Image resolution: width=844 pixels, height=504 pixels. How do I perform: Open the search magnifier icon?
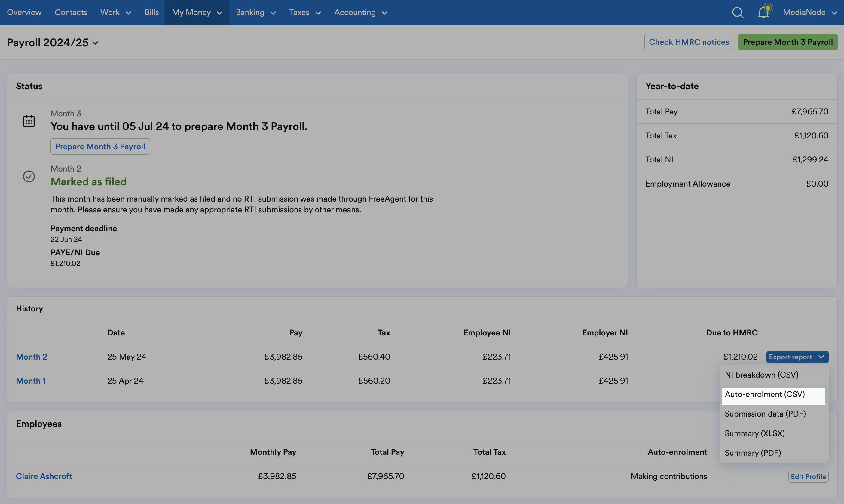(x=737, y=13)
